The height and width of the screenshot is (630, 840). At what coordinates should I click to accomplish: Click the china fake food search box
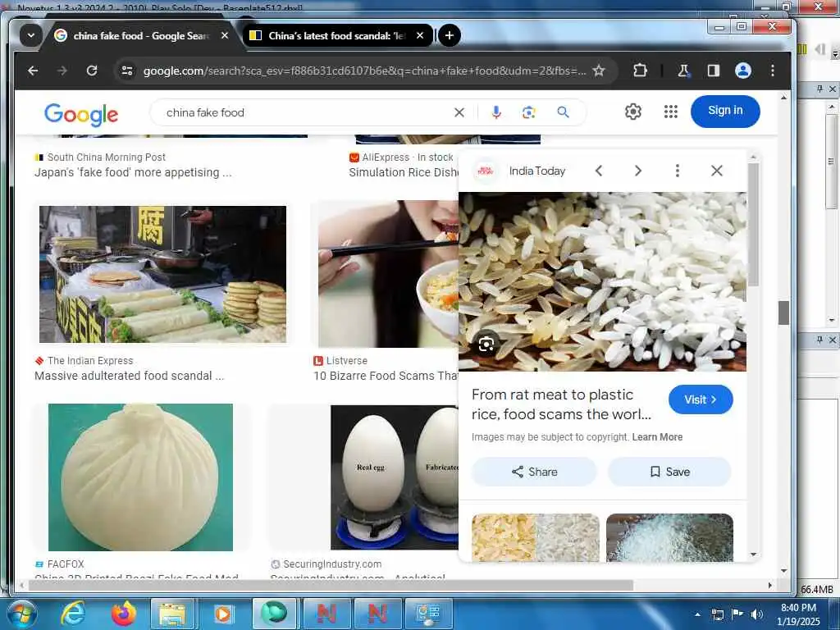tap(305, 112)
